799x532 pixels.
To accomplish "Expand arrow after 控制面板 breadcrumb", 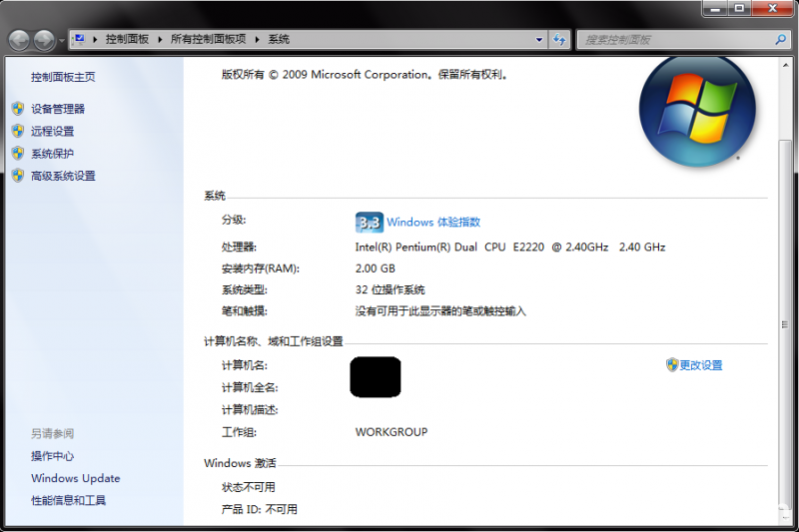I will [160, 39].
